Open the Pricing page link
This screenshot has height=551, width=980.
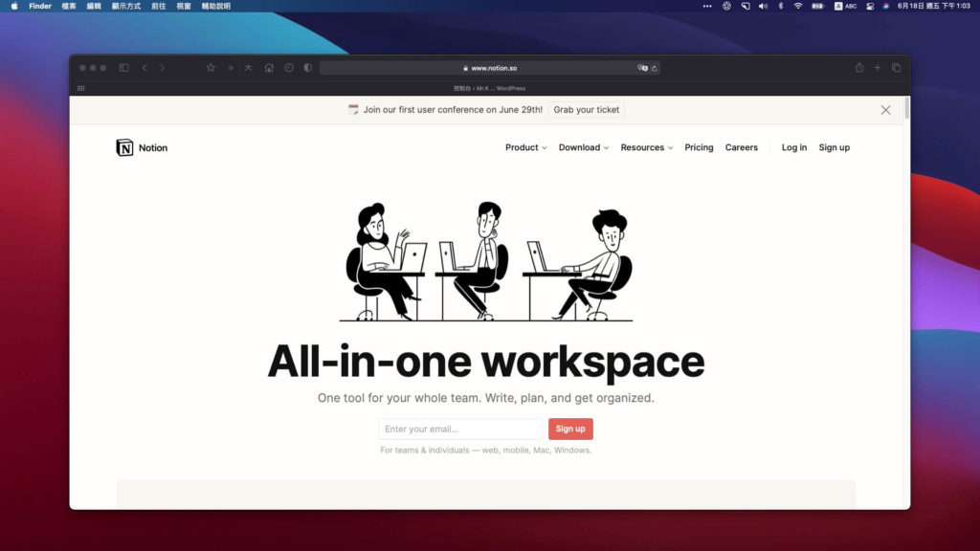(699, 147)
